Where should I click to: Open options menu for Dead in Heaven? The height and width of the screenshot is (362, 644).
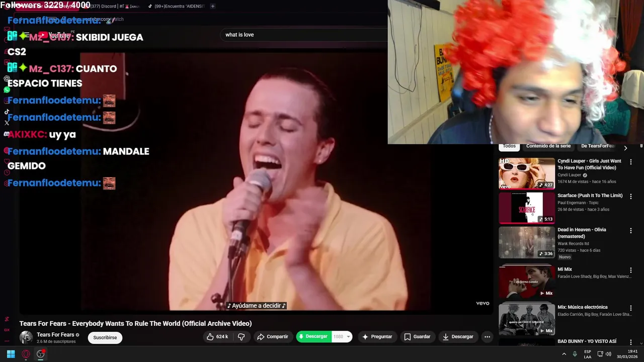(x=630, y=230)
